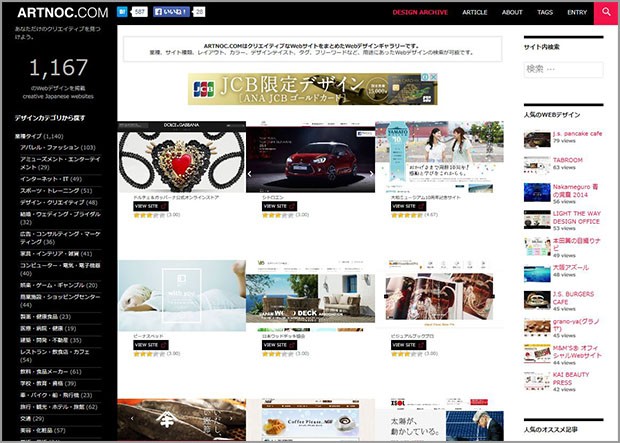620x443 pixels.
Task: Open the ビジュアルブックプロ book thumbnail
Action: click(x=439, y=295)
